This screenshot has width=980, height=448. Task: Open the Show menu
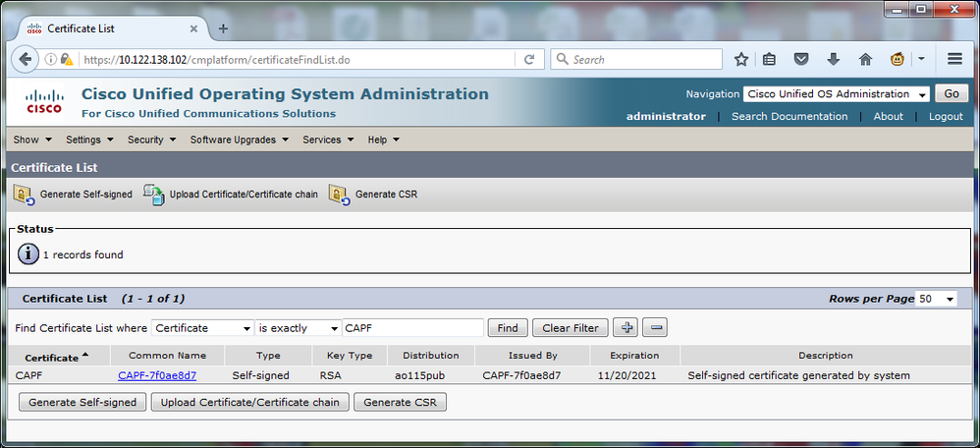click(32, 140)
